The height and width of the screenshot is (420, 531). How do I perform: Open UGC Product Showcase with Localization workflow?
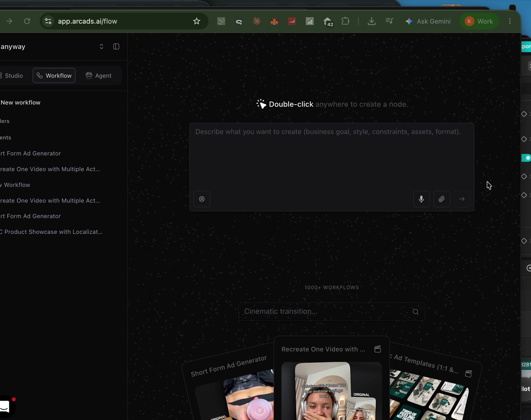(x=51, y=232)
